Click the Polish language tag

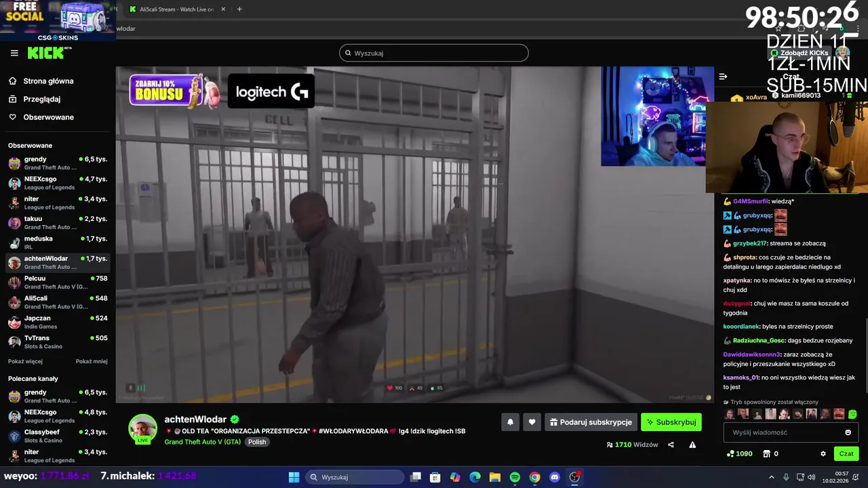point(257,442)
